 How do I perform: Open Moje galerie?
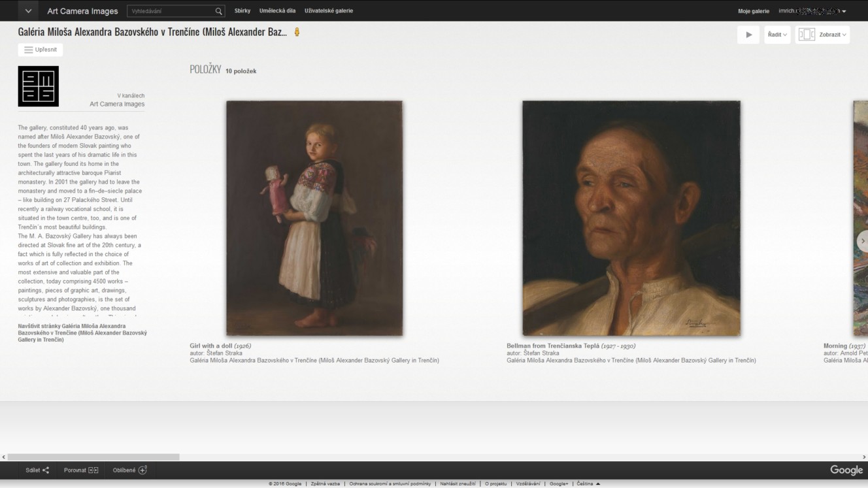click(754, 11)
